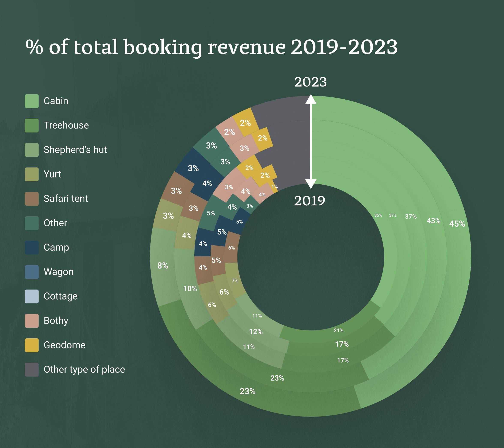The width and height of the screenshot is (504, 448).
Task: Click the Wagon legend color swatch
Action: click(x=31, y=272)
